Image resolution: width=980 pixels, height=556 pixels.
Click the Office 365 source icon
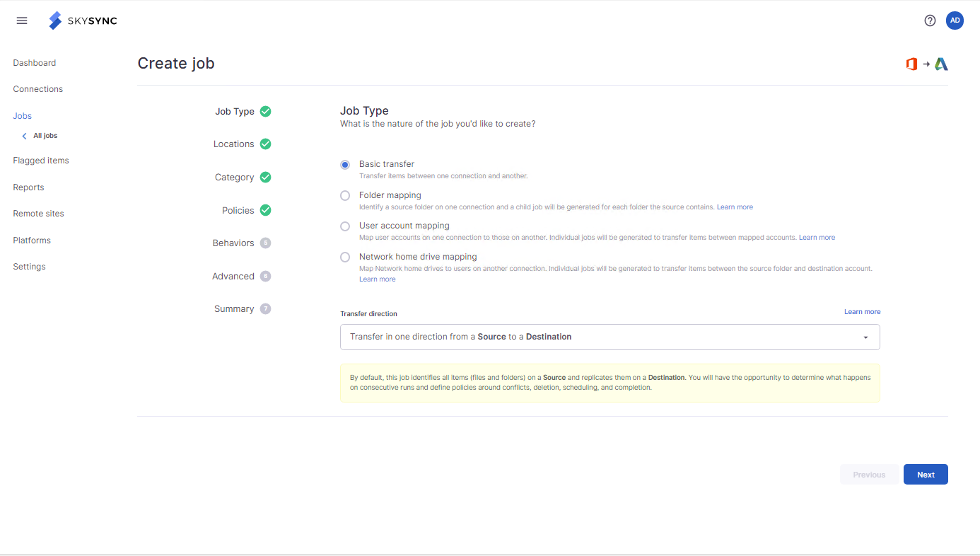click(911, 64)
